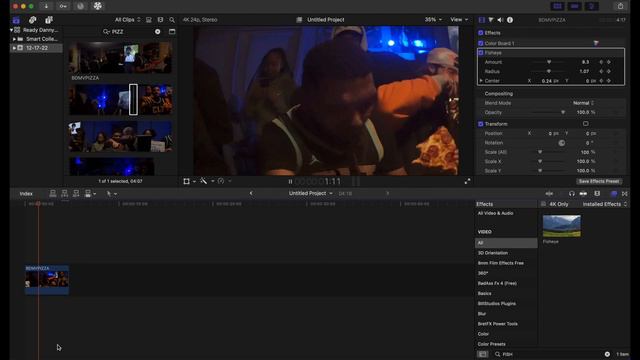Pause playback in the viewer

290,182
